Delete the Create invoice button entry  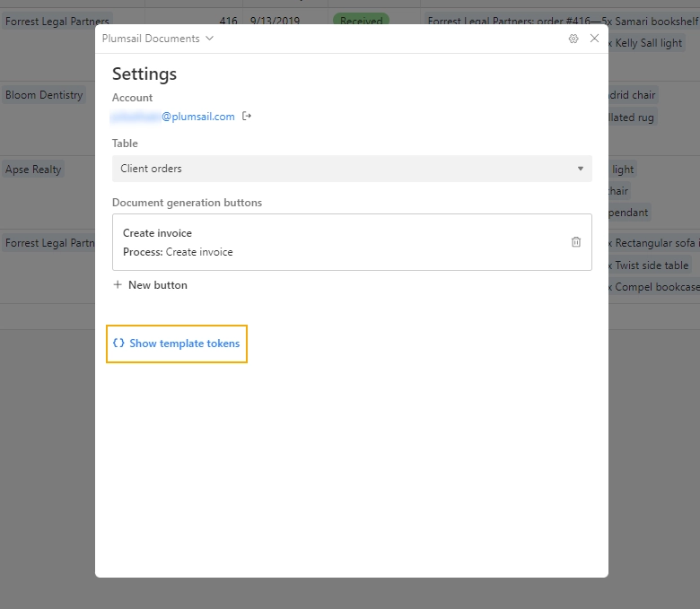click(576, 242)
